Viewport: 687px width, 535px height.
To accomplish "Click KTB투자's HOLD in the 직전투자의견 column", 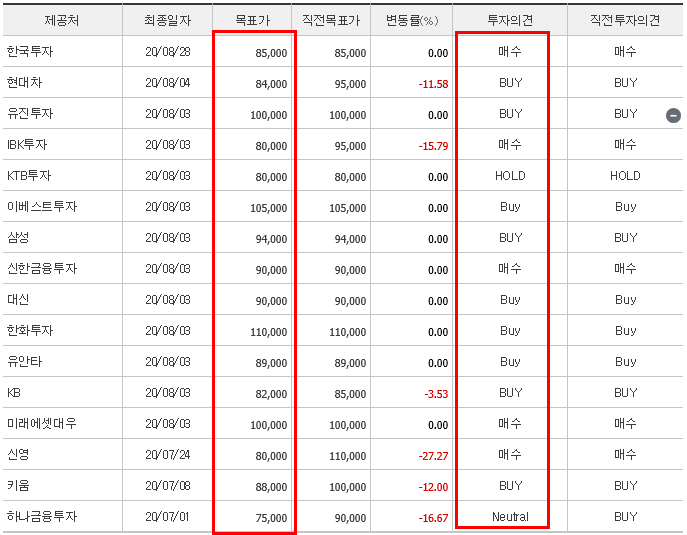I will (x=625, y=176).
